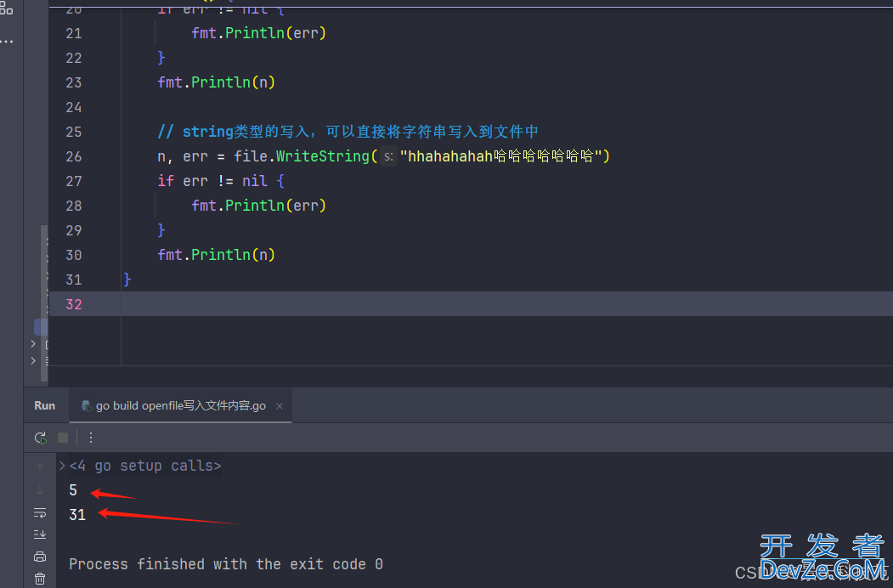Expand the lower collapsed tree node in left panel
This screenshot has height=588, width=893.
pyautogui.click(x=33, y=360)
